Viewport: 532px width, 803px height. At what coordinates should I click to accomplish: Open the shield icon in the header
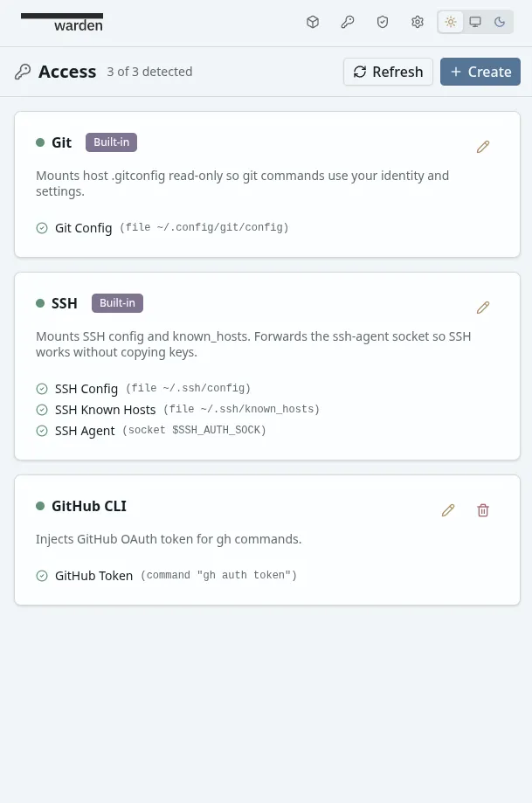pos(383,22)
